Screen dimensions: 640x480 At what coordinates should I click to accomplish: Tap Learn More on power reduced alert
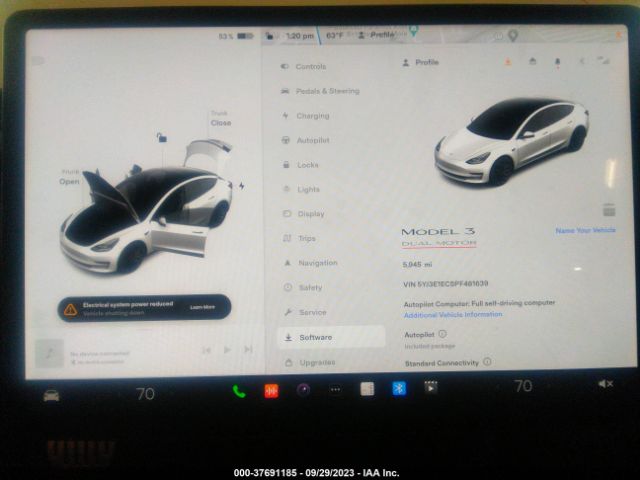coord(202,307)
